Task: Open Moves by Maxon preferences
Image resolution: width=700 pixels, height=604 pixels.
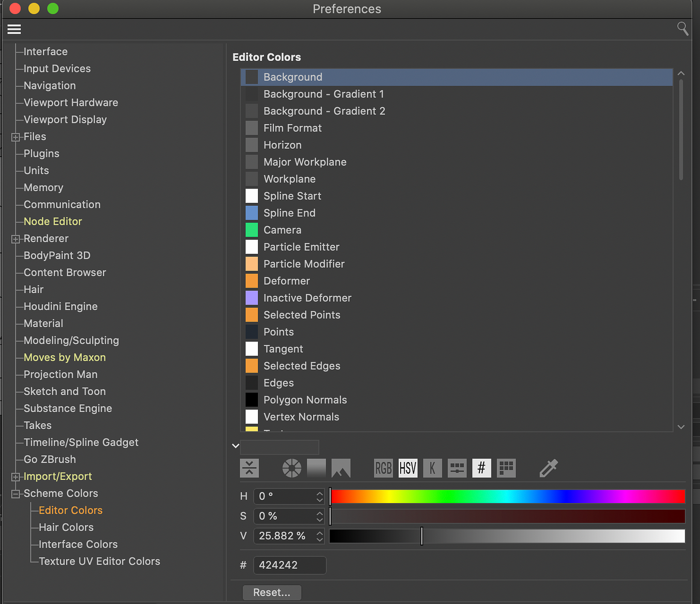Action: (x=65, y=357)
